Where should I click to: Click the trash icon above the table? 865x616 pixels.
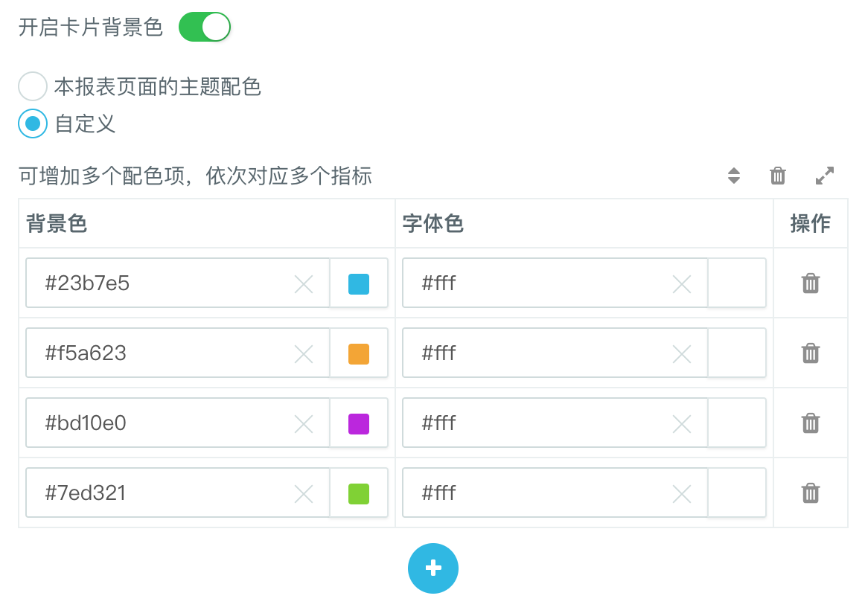point(778,176)
